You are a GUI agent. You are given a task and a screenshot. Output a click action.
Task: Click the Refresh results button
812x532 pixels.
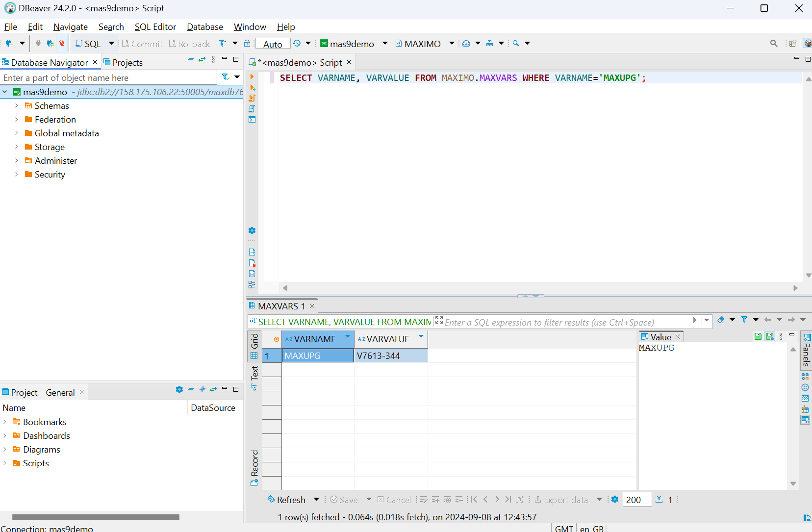(x=287, y=500)
